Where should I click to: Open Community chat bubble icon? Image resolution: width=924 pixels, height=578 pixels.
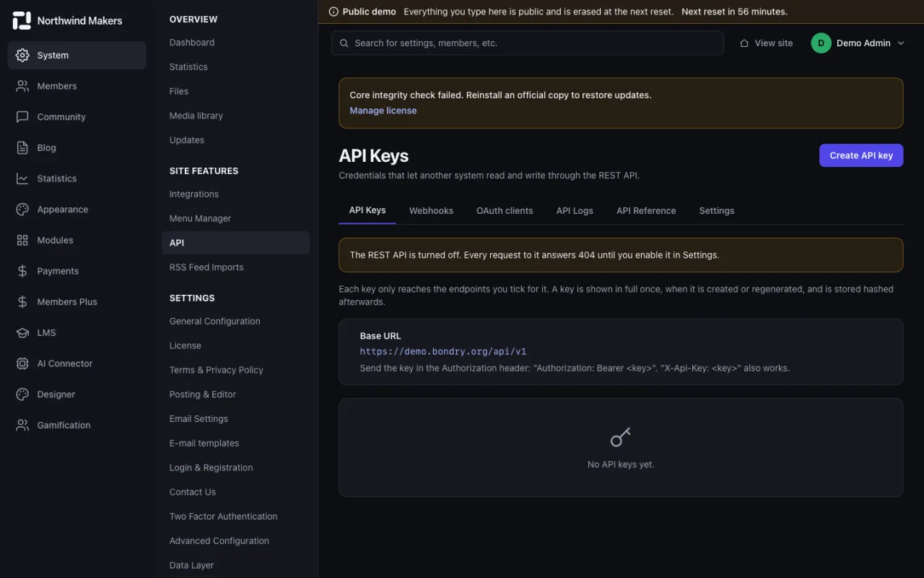click(22, 117)
